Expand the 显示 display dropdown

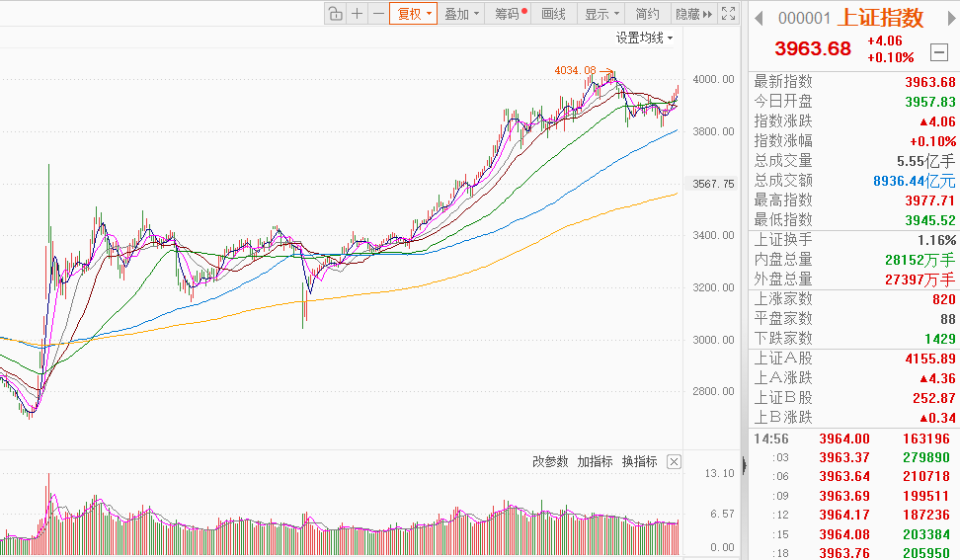601,14
